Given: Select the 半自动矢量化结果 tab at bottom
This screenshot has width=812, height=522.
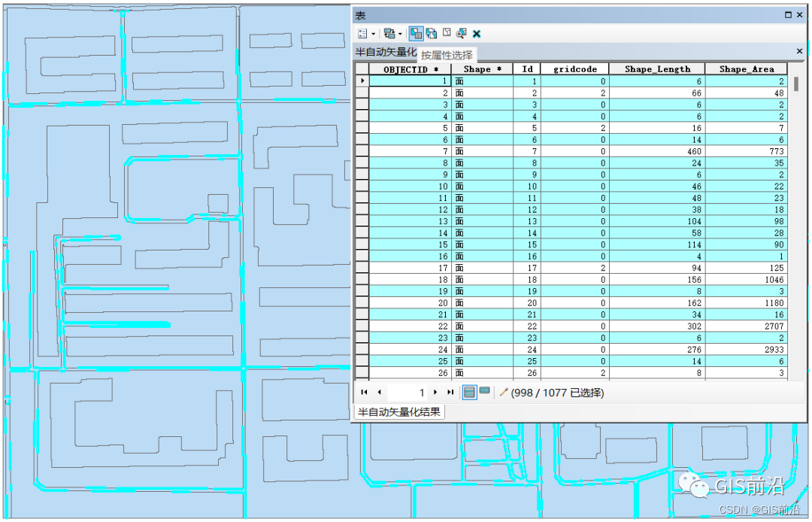Looking at the screenshot, I should click(x=398, y=412).
